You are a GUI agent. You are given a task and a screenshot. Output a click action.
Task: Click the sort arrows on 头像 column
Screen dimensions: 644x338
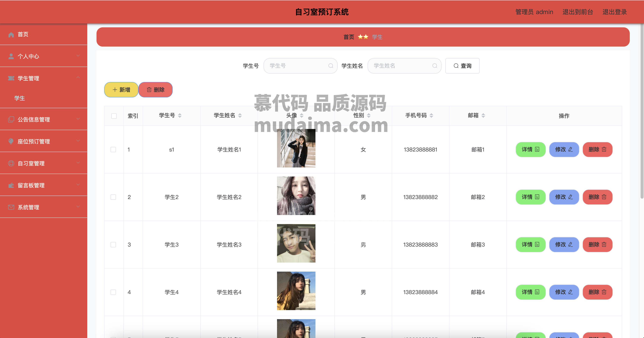click(x=301, y=115)
